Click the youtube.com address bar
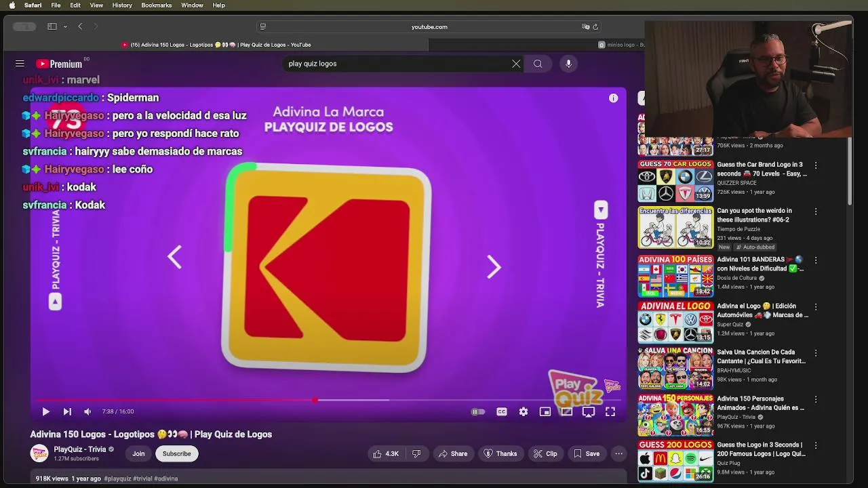868x488 pixels. 429,26
